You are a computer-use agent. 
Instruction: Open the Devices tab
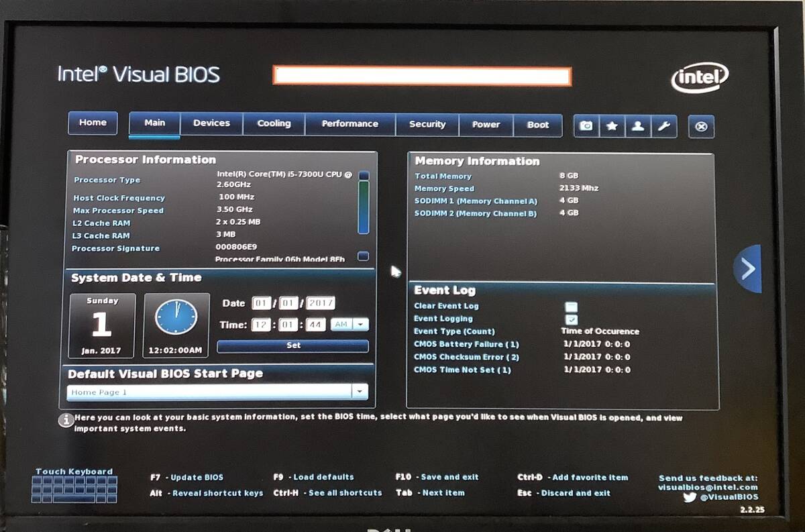click(x=211, y=123)
